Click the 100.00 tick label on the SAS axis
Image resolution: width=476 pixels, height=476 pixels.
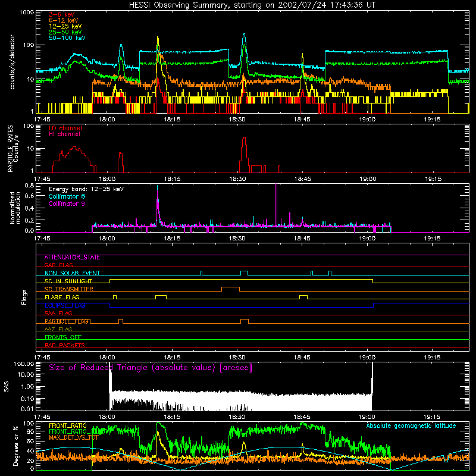[24, 364]
